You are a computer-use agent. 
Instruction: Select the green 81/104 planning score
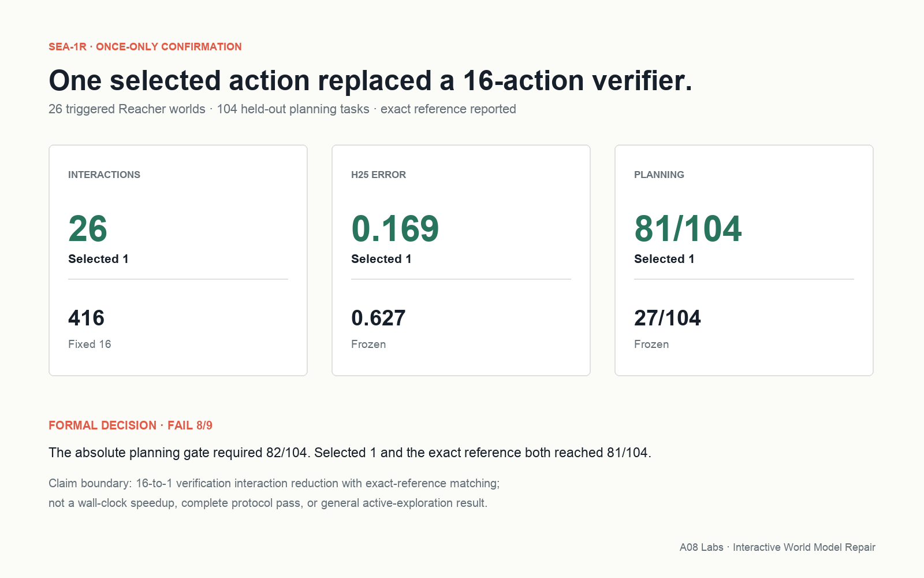click(688, 229)
